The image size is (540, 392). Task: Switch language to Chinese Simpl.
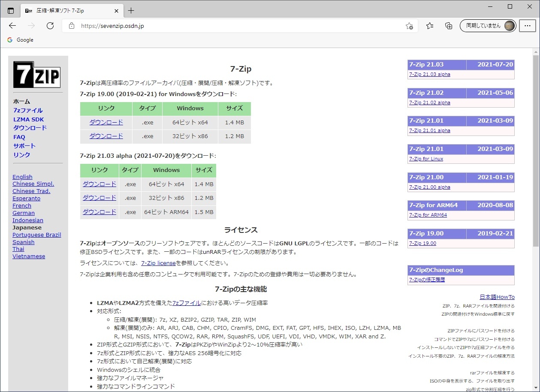[x=33, y=184]
